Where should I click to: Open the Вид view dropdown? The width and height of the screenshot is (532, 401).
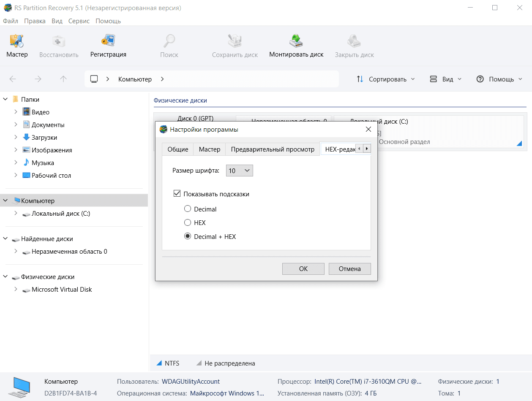(446, 79)
